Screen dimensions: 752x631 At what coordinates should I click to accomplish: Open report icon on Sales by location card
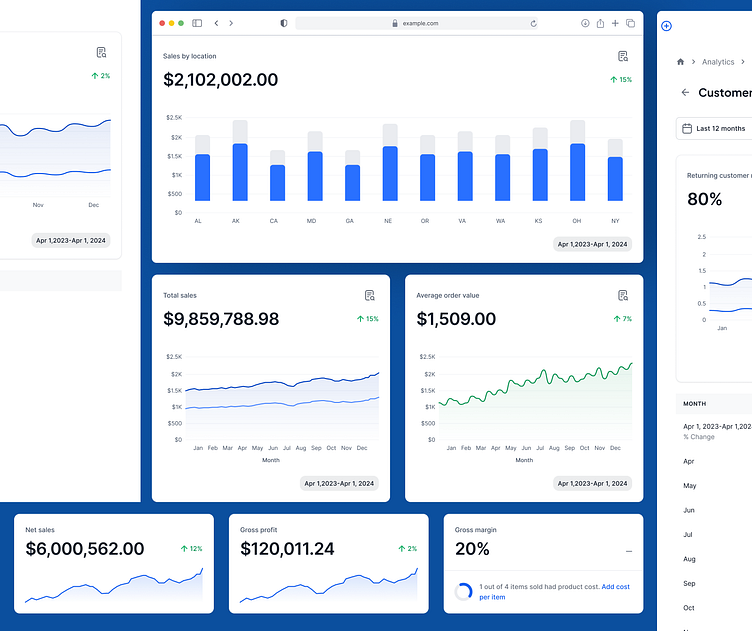pos(623,57)
